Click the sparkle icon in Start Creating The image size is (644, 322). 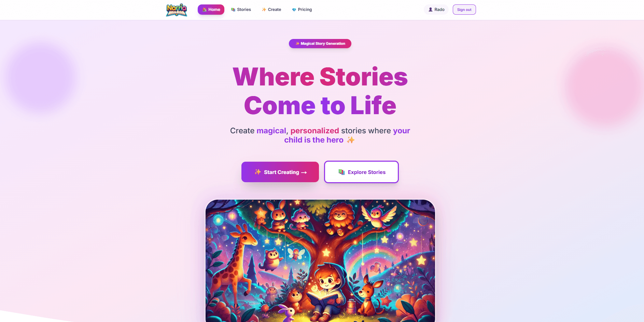click(x=258, y=172)
